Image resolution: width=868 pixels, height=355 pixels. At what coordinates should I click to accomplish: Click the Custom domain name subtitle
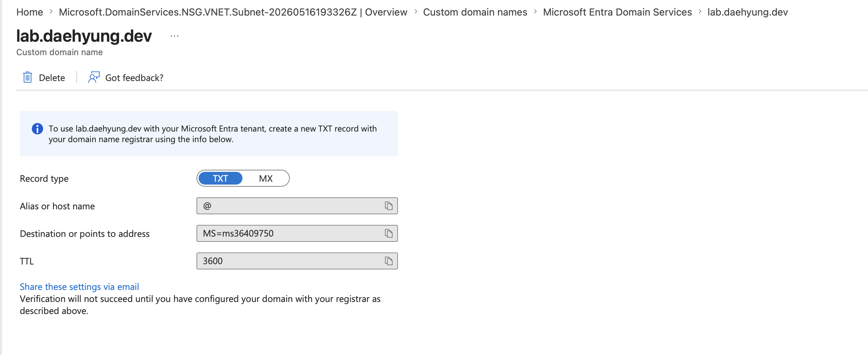[59, 52]
